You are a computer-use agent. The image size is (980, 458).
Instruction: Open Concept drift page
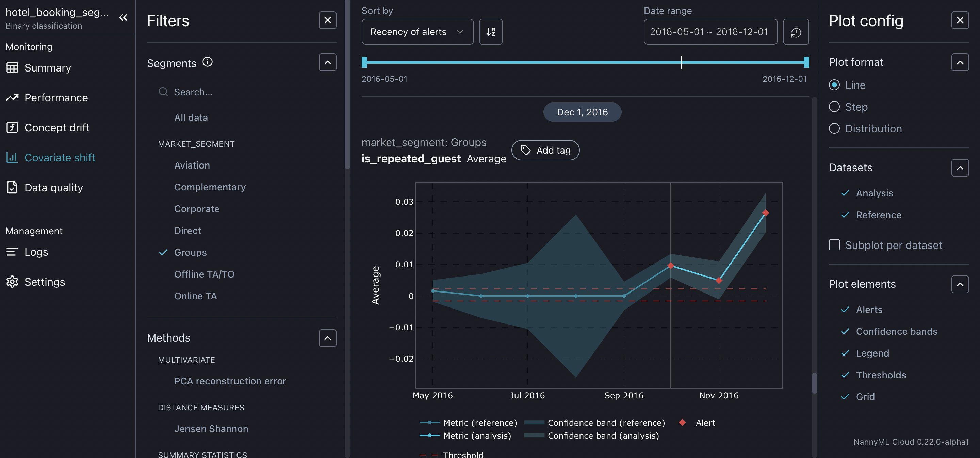coord(57,128)
